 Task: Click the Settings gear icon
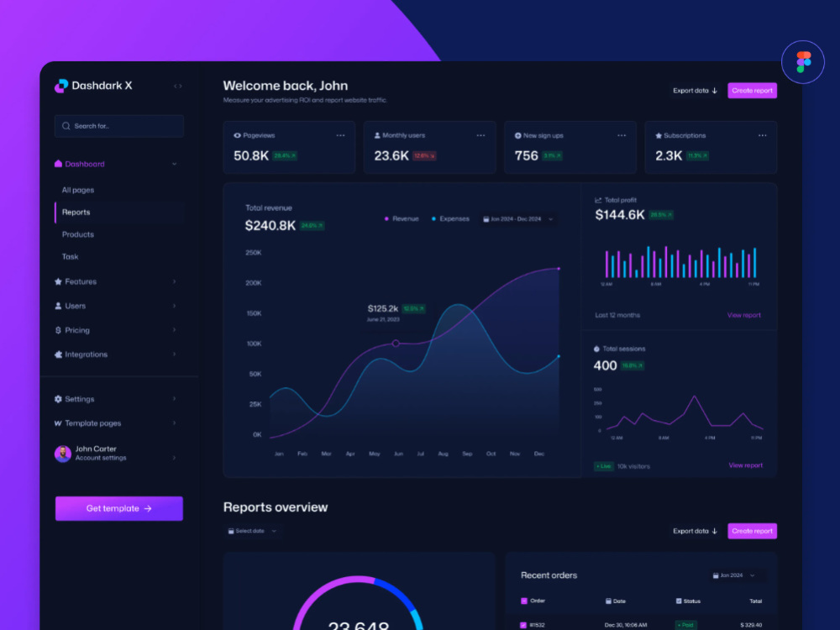[x=59, y=398]
